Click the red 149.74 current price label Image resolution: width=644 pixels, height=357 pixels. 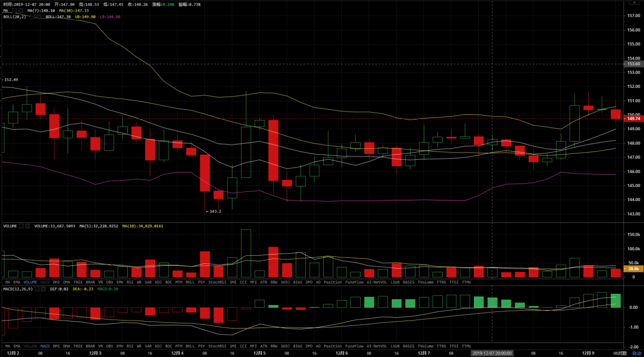(x=634, y=118)
